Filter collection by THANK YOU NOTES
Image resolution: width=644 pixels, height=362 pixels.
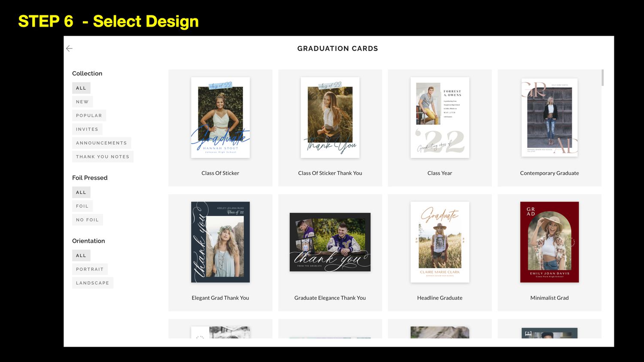click(x=103, y=157)
